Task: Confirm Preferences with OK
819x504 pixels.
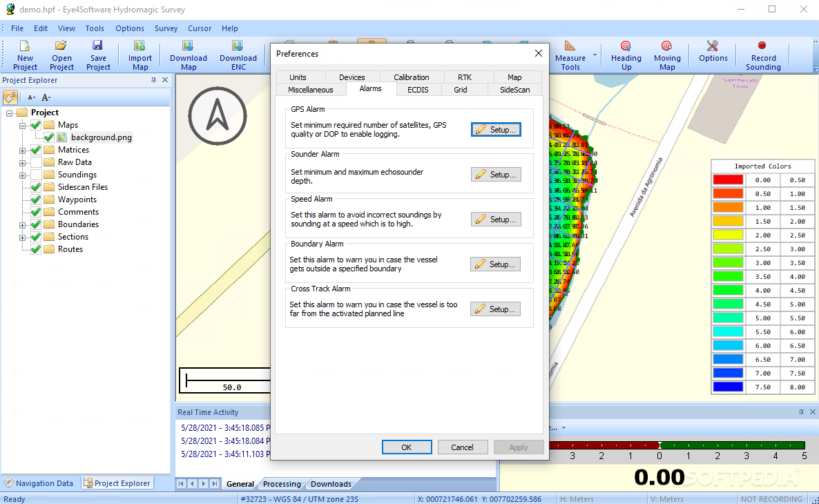Action: coord(406,447)
